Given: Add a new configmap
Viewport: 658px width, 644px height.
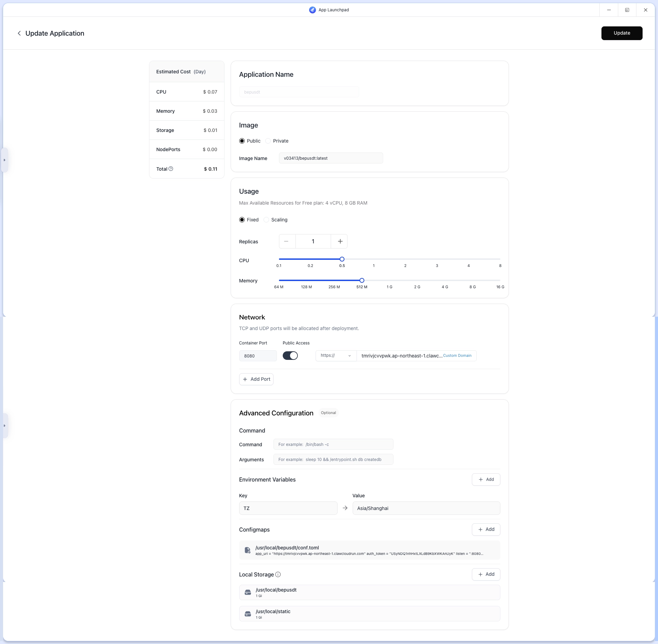Looking at the screenshot, I should tap(486, 530).
